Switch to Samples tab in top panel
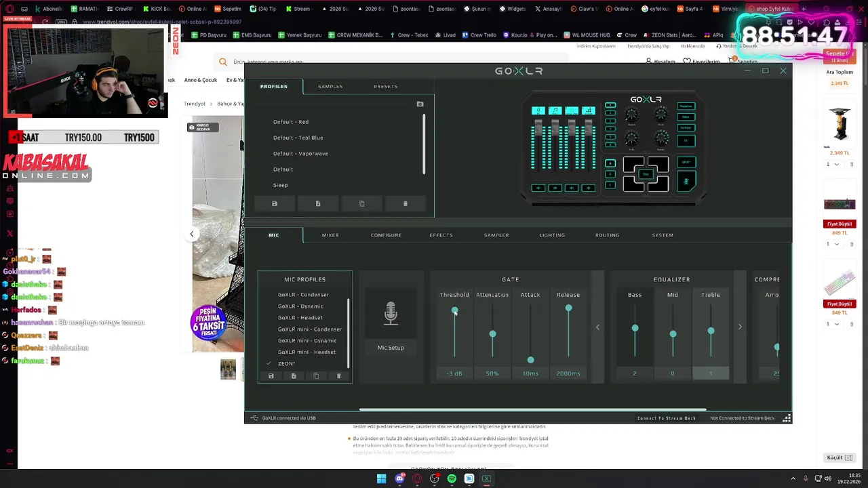This screenshot has height=488, width=868. pyautogui.click(x=330, y=86)
